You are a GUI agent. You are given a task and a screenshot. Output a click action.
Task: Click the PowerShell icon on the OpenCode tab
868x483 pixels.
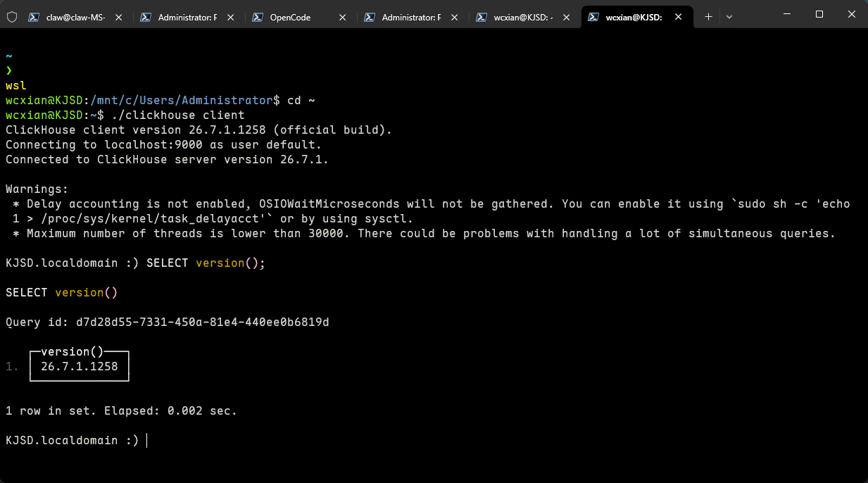click(x=258, y=17)
